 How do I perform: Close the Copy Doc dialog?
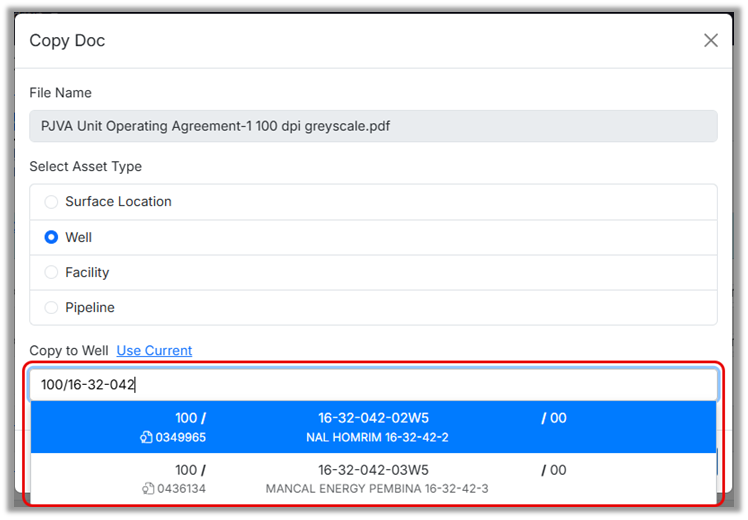711,41
